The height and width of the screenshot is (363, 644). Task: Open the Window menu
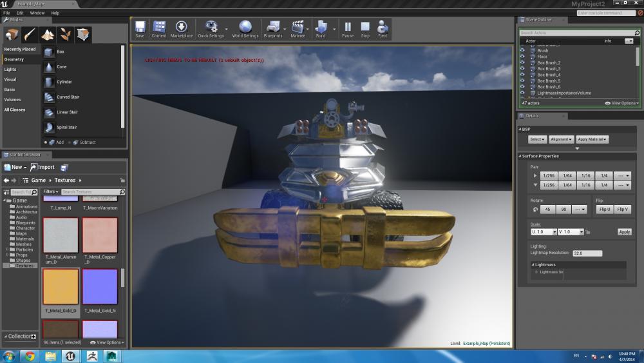[37, 13]
